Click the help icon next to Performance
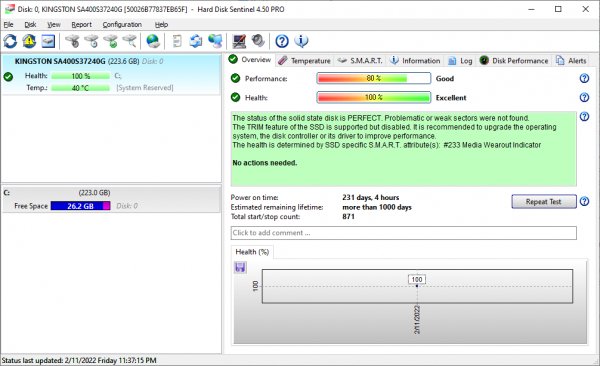The height and width of the screenshot is (366, 600). (584, 78)
